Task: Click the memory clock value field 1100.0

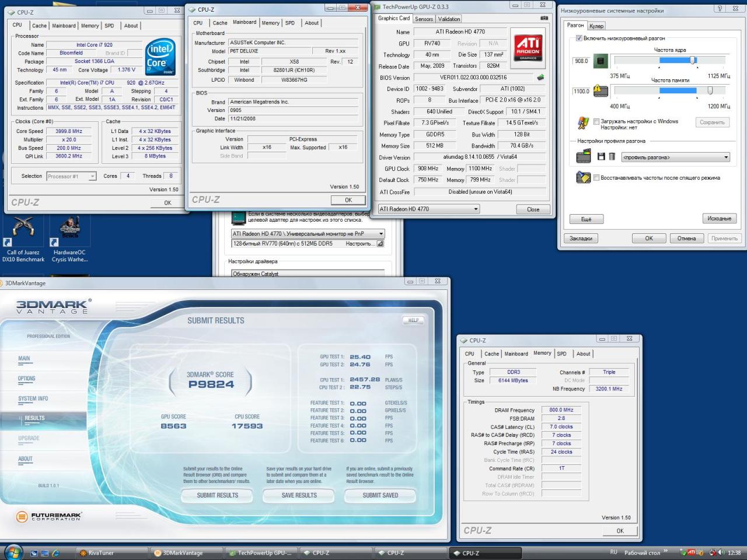Action: tap(582, 91)
